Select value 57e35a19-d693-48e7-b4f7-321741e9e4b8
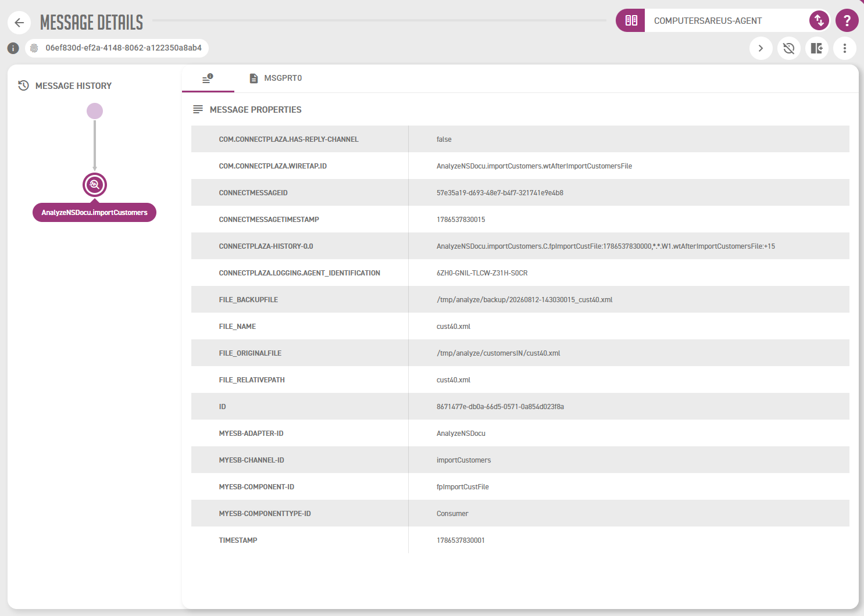Image resolution: width=864 pixels, height=616 pixels. click(x=500, y=193)
